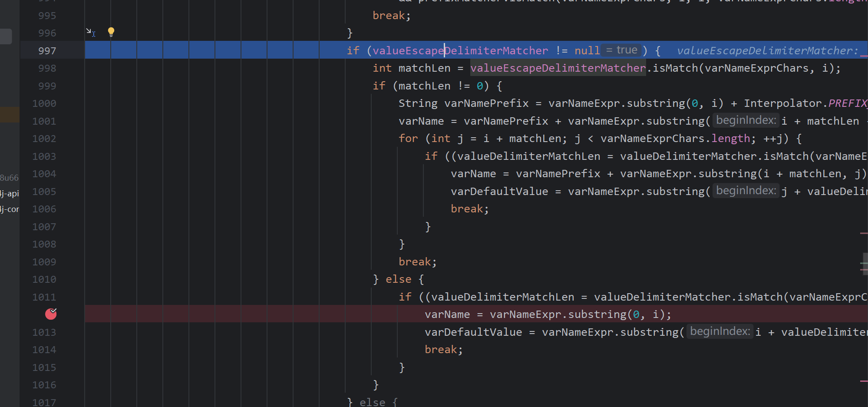The height and width of the screenshot is (407, 868).
Task: Select line number 995 in the gutter
Action: coord(47,16)
